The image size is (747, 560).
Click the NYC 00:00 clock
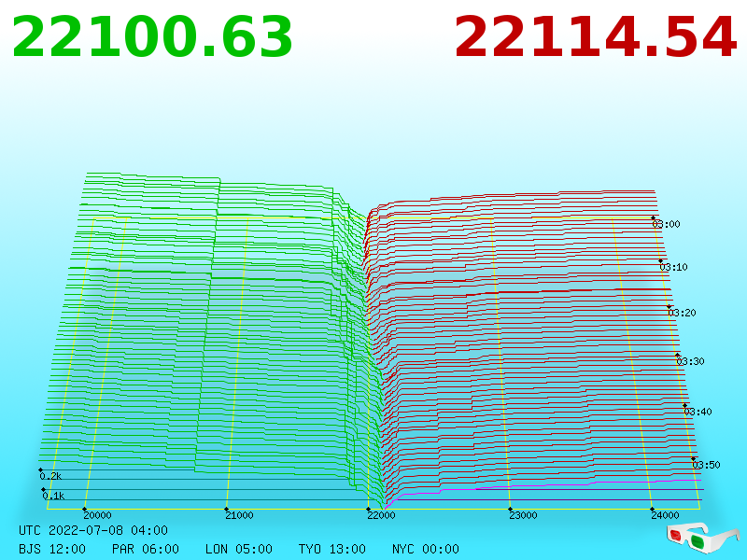click(426, 549)
